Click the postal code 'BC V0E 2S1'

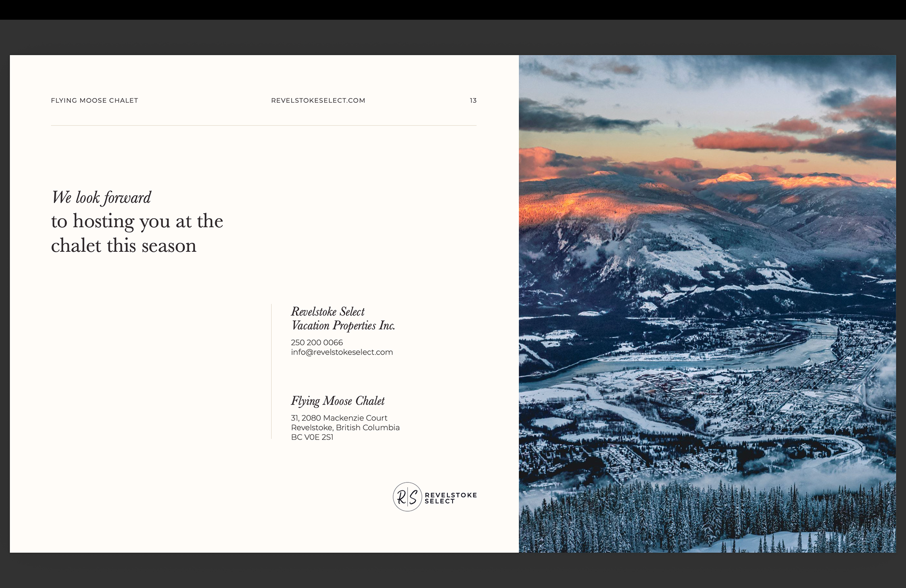(x=312, y=437)
